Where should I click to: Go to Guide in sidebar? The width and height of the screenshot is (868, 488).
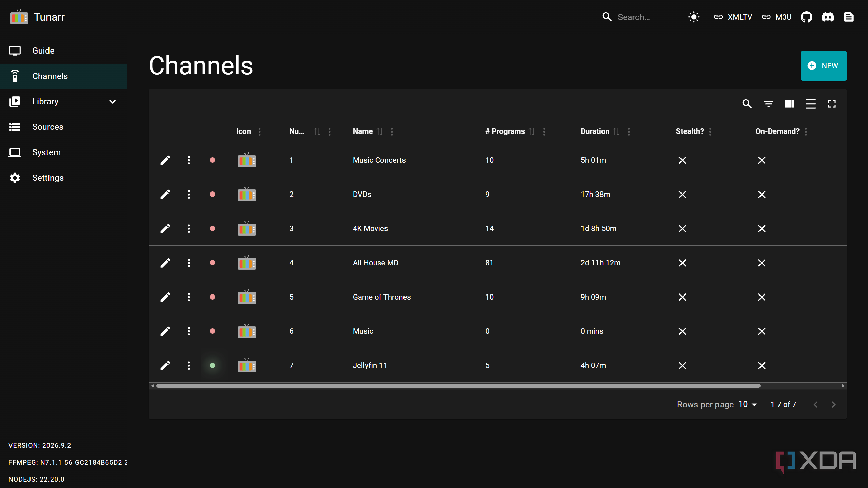click(x=64, y=51)
